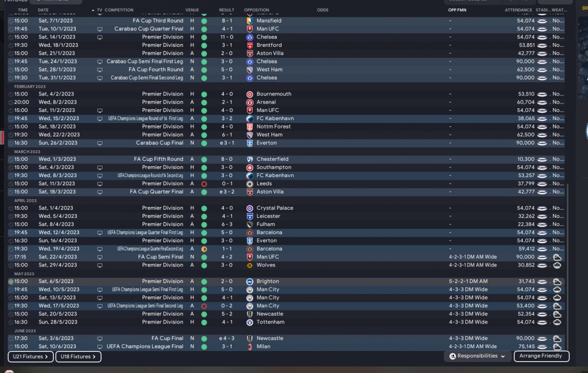This screenshot has width=588, height=373.
Task: Open the Nottm Forest club badge
Action: (x=250, y=127)
